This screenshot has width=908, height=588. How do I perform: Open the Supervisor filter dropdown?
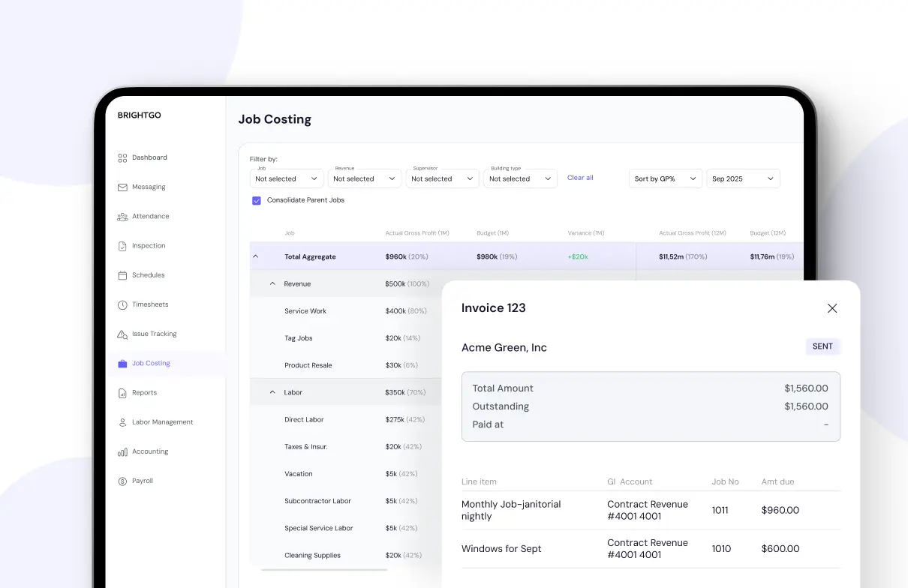click(x=442, y=178)
